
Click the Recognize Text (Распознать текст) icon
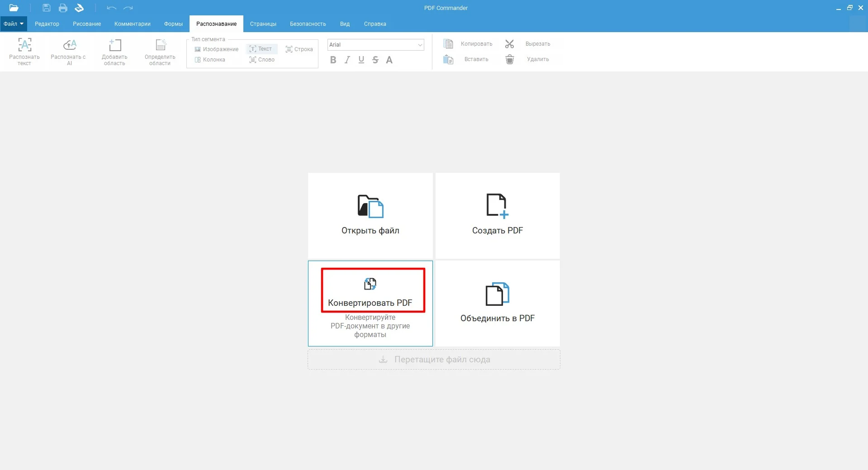pos(24,45)
